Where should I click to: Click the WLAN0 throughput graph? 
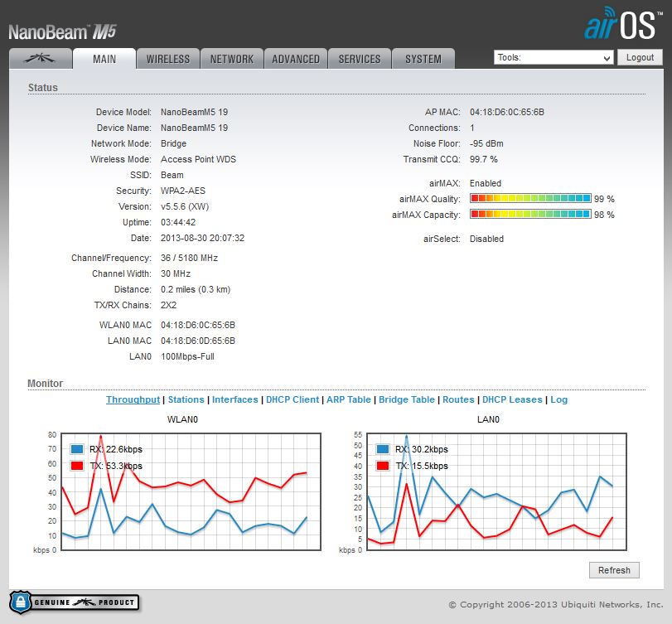click(191, 491)
